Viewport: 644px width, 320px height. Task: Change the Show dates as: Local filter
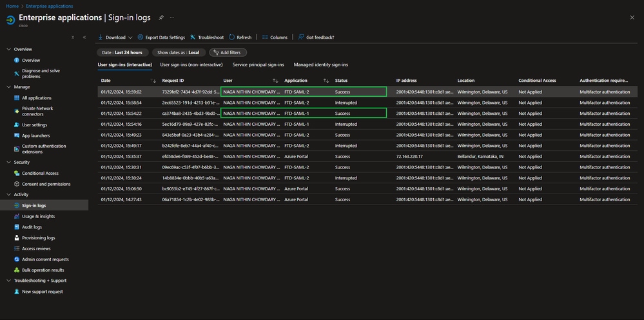(x=179, y=52)
